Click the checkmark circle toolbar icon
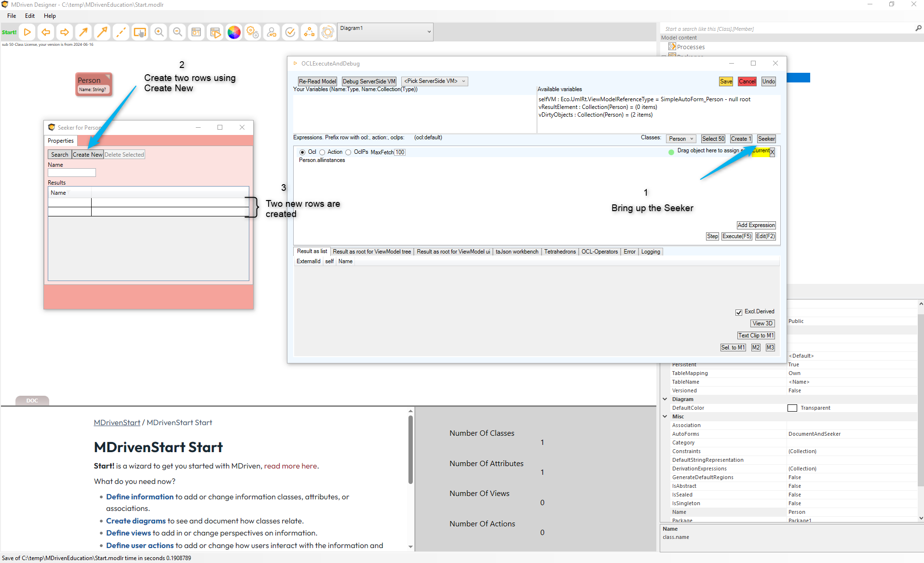The height and width of the screenshot is (563, 924). [290, 32]
